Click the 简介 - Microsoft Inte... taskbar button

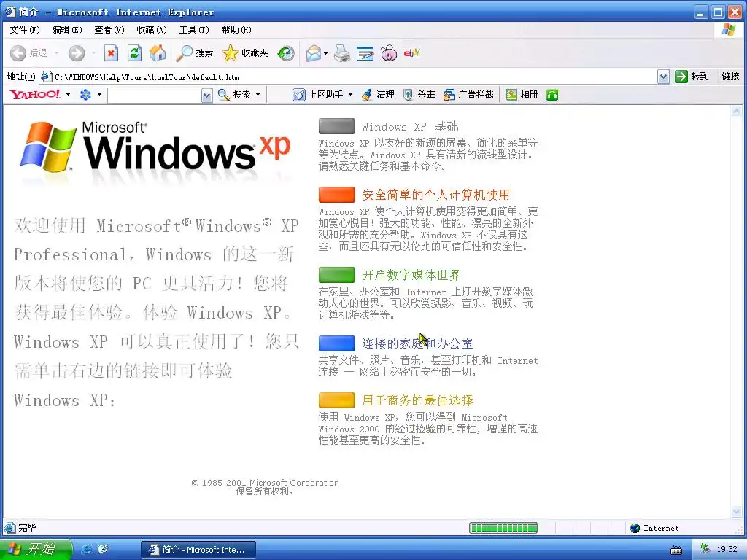coord(198,550)
